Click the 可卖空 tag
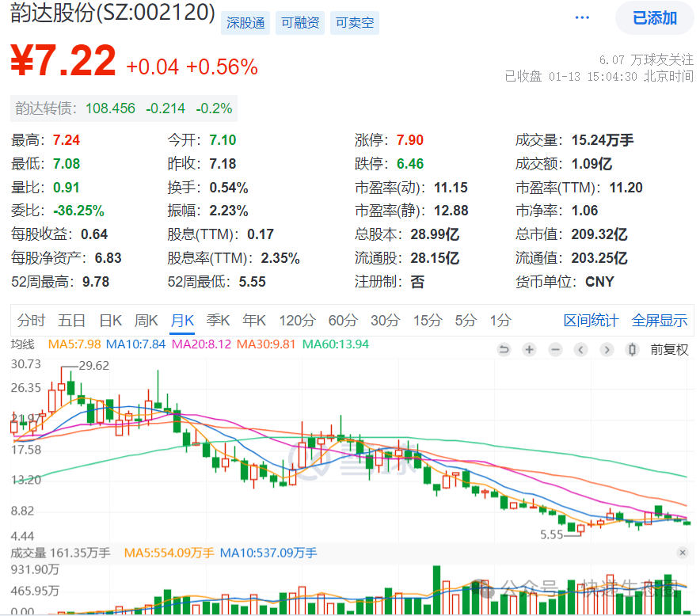The width and height of the screenshot is (700, 616). pyautogui.click(x=355, y=23)
